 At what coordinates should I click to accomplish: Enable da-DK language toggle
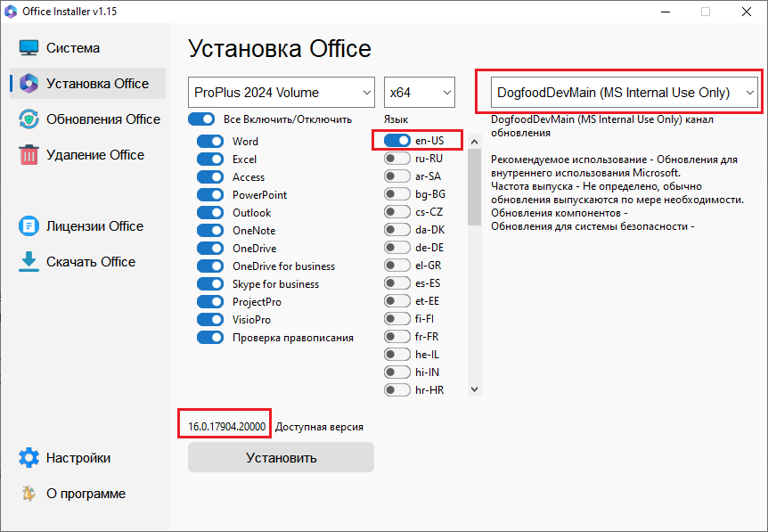(x=397, y=229)
